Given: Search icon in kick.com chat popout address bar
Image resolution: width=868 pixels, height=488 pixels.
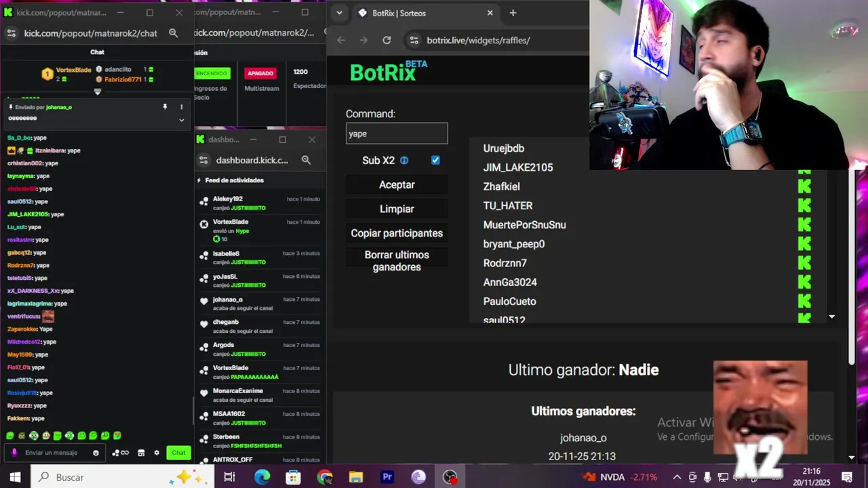Looking at the screenshot, I should [x=173, y=33].
